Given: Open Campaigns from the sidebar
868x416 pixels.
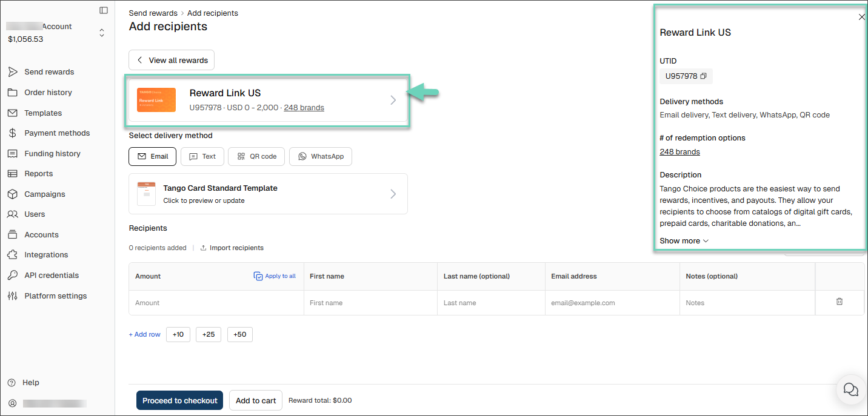Looking at the screenshot, I should 44,194.
